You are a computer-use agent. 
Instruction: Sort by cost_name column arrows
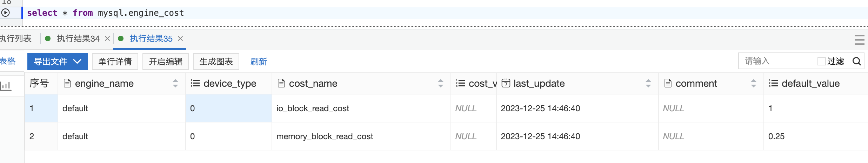point(441,83)
